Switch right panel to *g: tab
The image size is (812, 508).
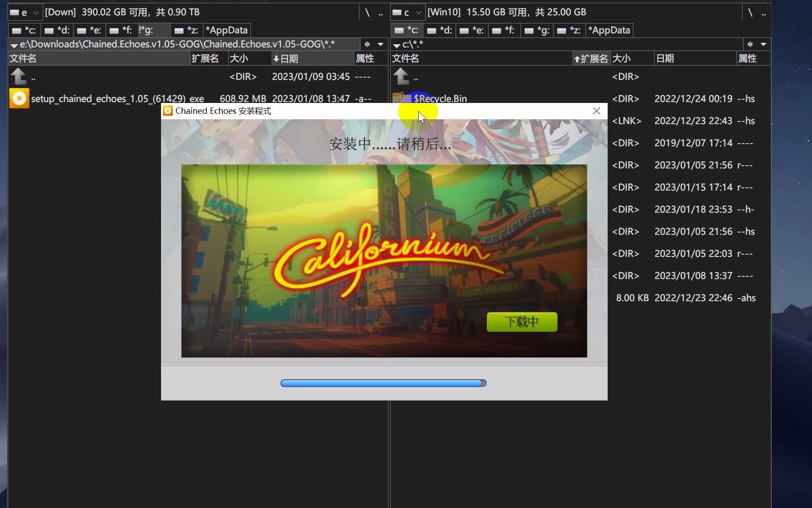click(537, 30)
